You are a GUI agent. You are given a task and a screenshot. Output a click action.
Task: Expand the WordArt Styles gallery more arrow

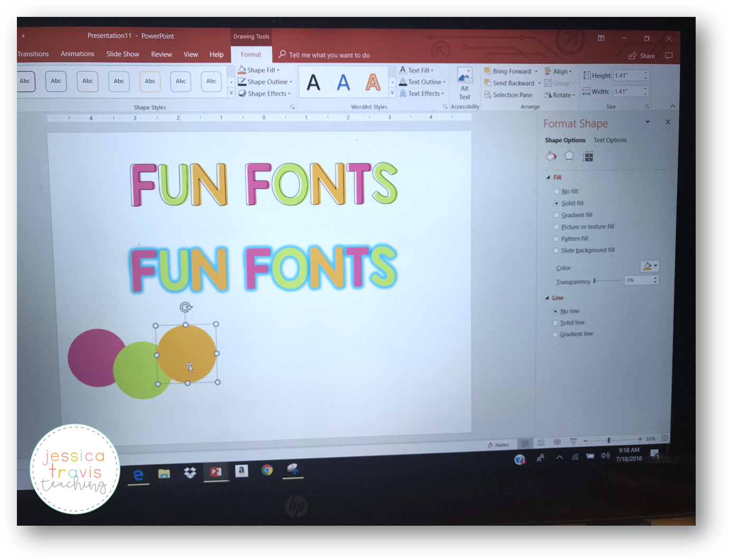392,93
